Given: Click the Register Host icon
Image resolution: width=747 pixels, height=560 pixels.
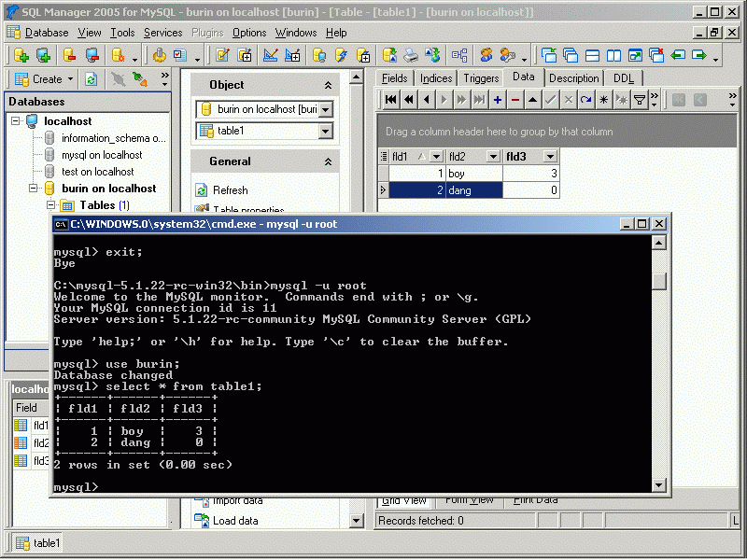Looking at the screenshot, I should pos(43,55).
